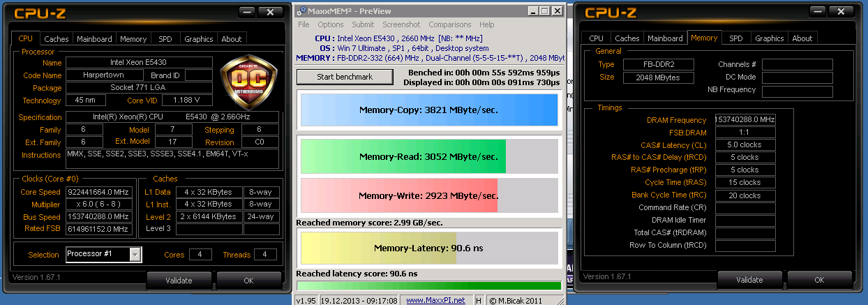Open the File menu in MaxxMEM²
The width and height of the screenshot is (868, 305).
[x=304, y=24]
